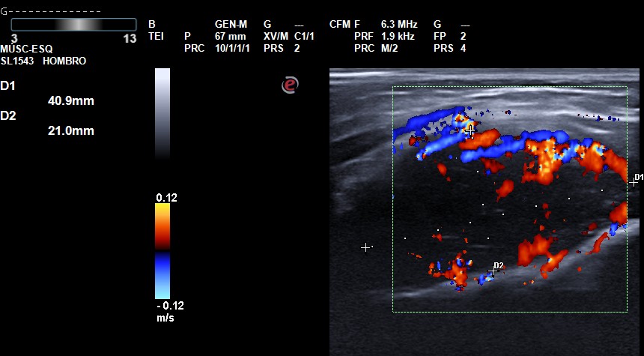Viewport: 644px width, 356px height.
Task: Select the D2 21.0mm measurement readout
Action: pos(67,130)
